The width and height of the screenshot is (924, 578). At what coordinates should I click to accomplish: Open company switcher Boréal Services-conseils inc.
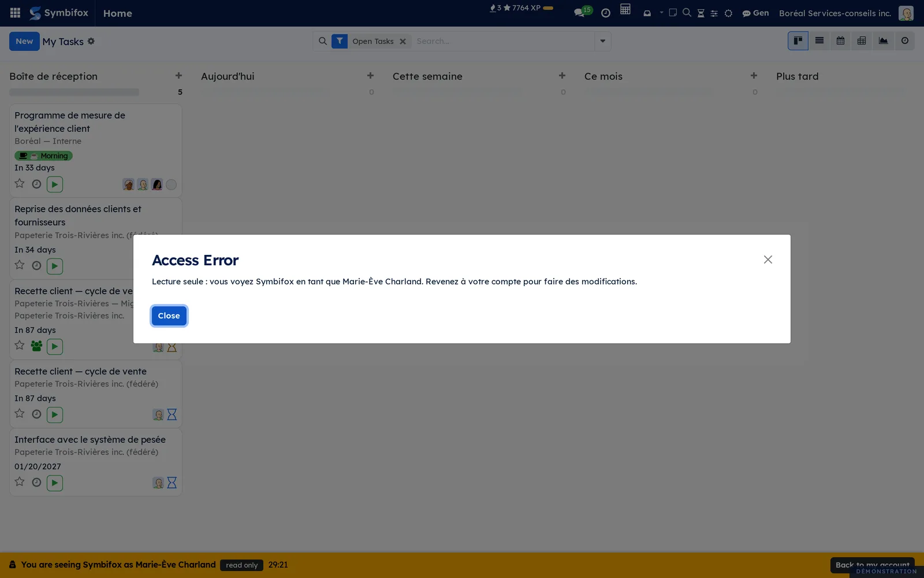(x=834, y=13)
